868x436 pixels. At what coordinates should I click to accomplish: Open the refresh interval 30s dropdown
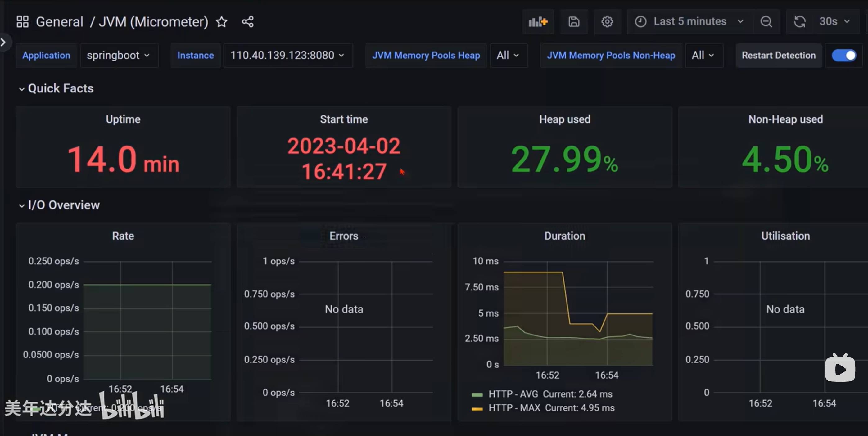click(x=835, y=22)
